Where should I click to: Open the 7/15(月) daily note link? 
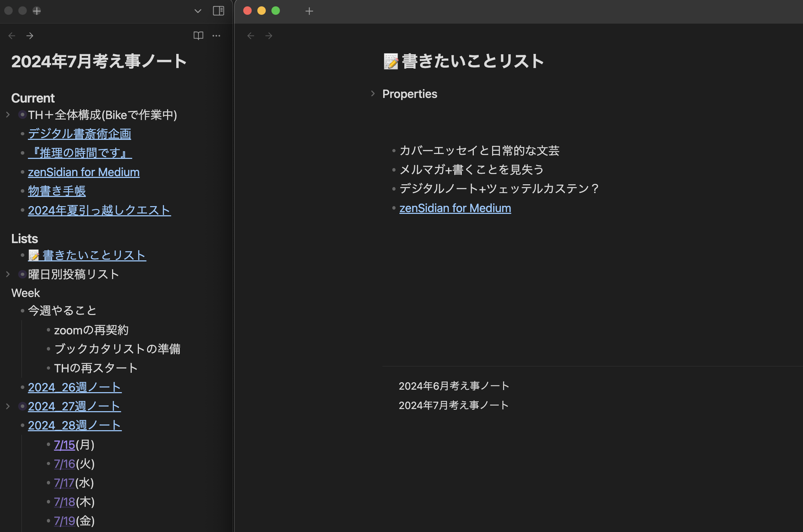(x=64, y=445)
